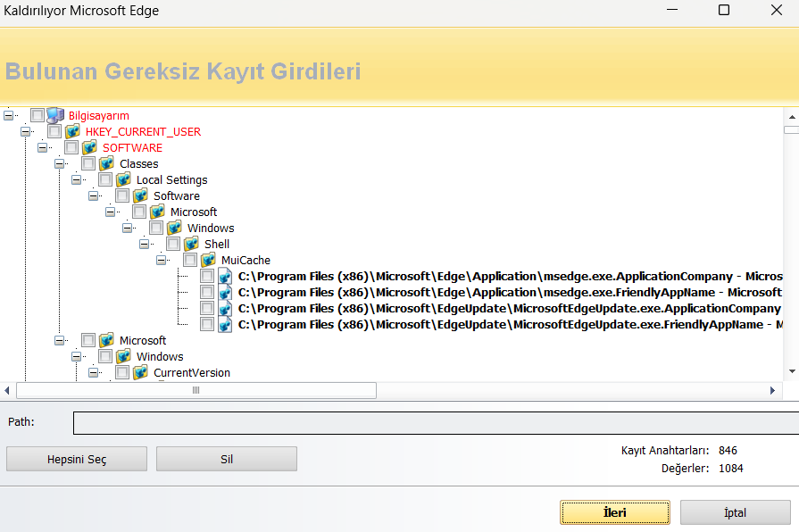
Task: Select the Bilgisayarım root label
Action: pyautogui.click(x=98, y=115)
